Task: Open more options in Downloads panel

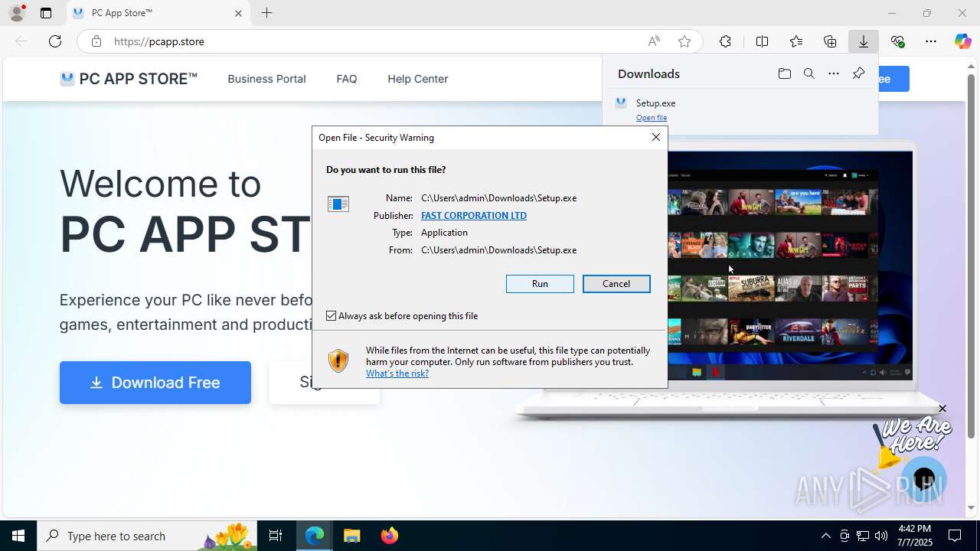Action: [834, 73]
